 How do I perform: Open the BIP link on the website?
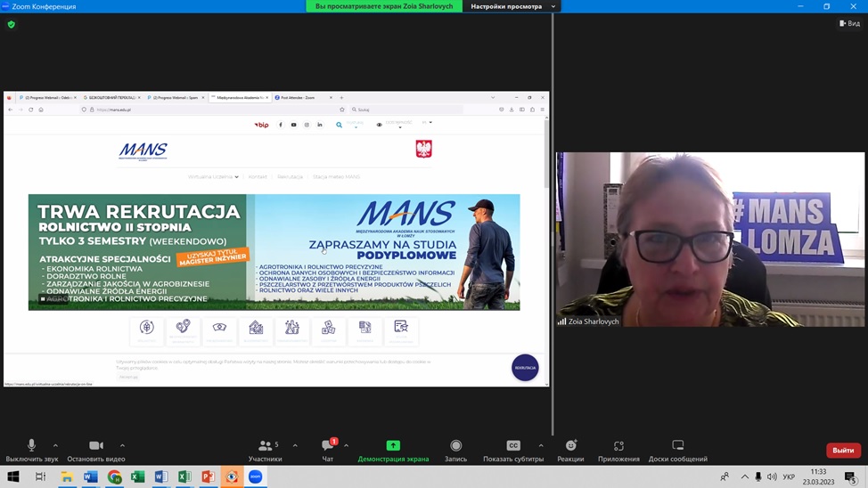[x=261, y=125]
